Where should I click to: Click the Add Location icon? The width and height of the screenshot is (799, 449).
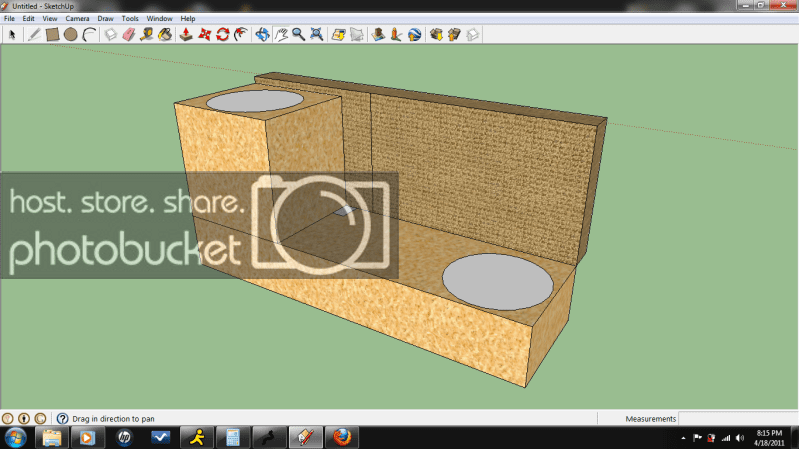[338, 35]
